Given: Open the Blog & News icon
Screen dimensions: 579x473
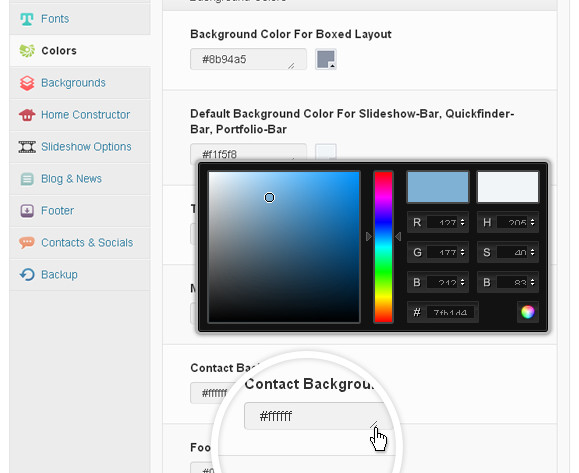Looking at the screenshot, I should pyautogui.click(x=27, y=179).
